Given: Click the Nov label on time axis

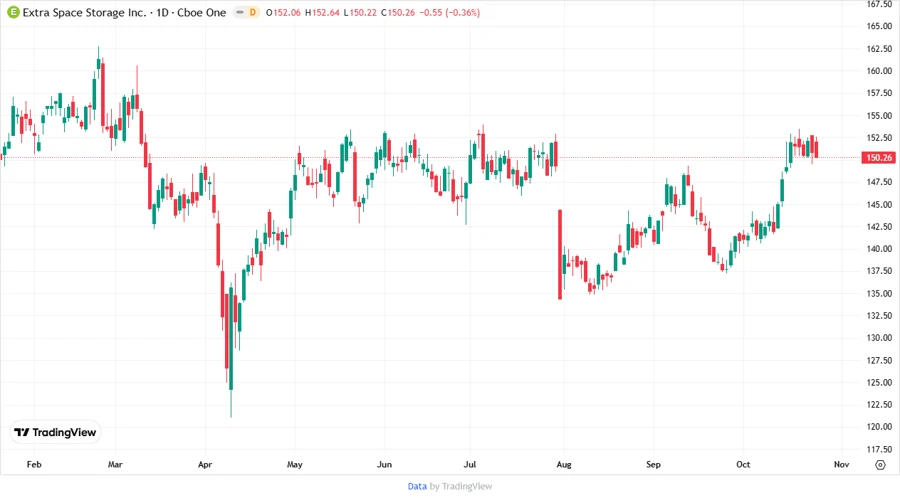Looking at the screenshot, I should click(841, 465).
